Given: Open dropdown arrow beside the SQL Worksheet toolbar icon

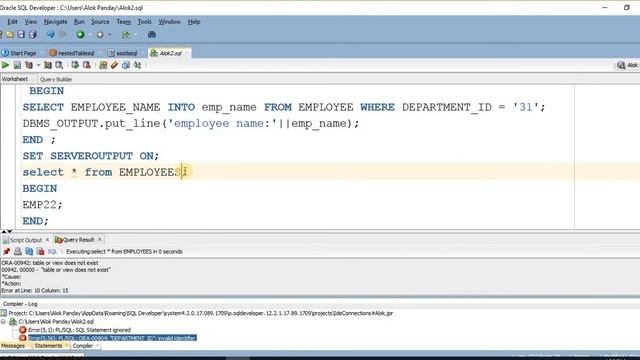Looking at the screenshot, I should (135, 35).
